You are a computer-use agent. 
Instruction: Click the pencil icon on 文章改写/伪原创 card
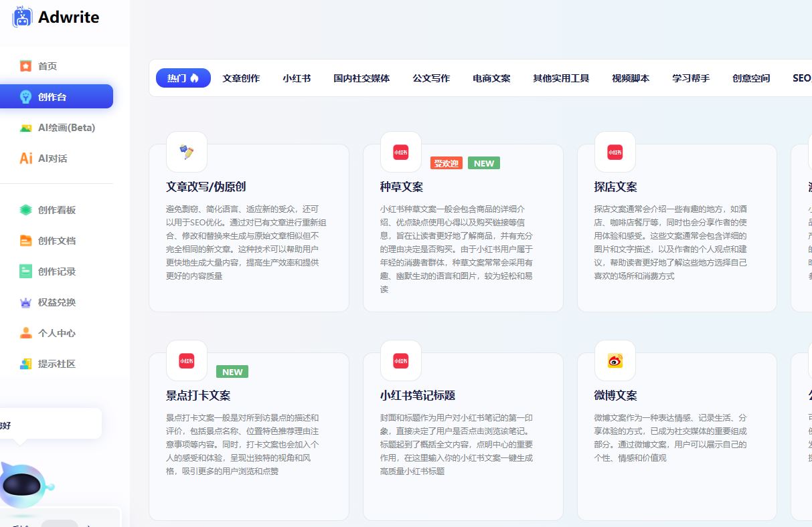[187, 152]
